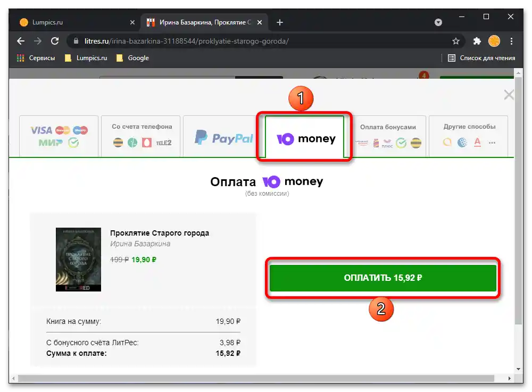Click the book cover thumbnail
The height and width of the screenshot is (392, 532).
tap(78, 260)
